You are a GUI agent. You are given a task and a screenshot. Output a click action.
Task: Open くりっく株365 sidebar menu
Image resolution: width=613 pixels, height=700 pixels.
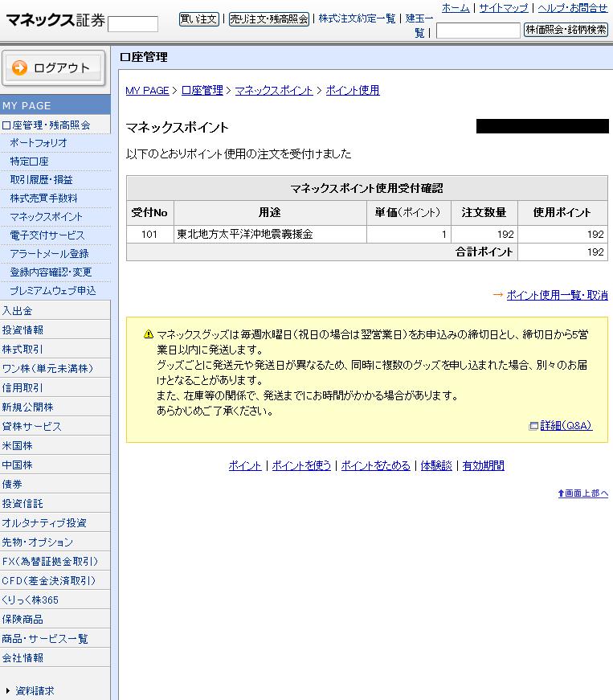click(55, 600)
